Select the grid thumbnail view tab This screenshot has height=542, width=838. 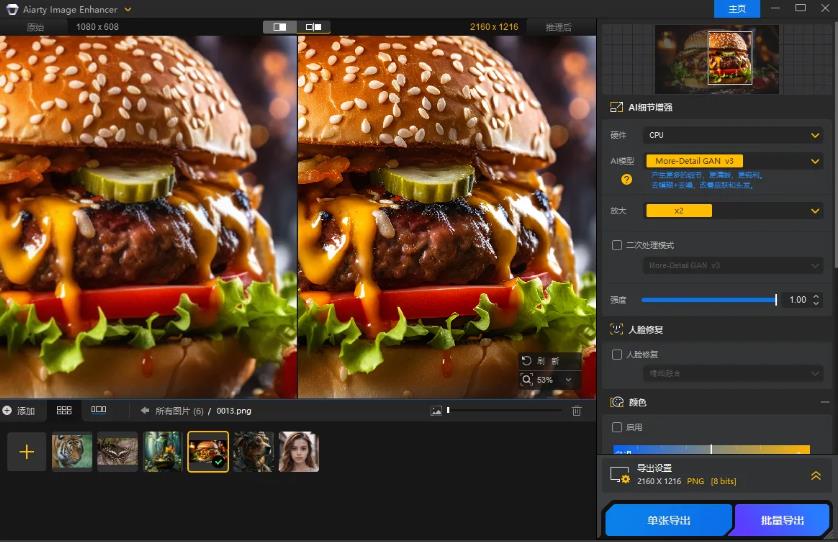click(x=64, y=410)
